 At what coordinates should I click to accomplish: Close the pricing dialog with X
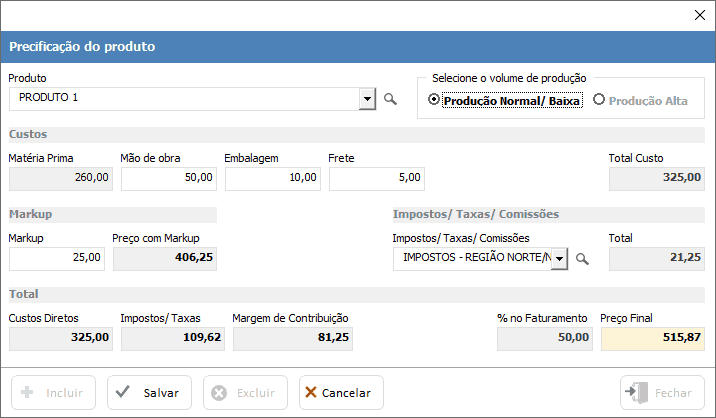[700, 15]
